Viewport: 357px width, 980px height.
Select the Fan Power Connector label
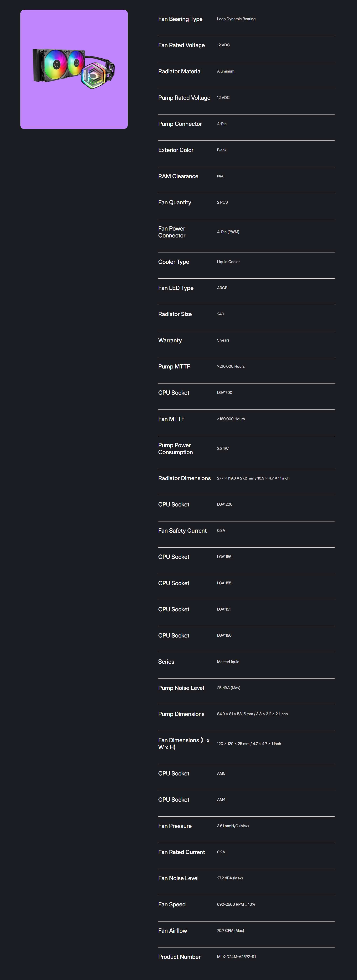172,232
